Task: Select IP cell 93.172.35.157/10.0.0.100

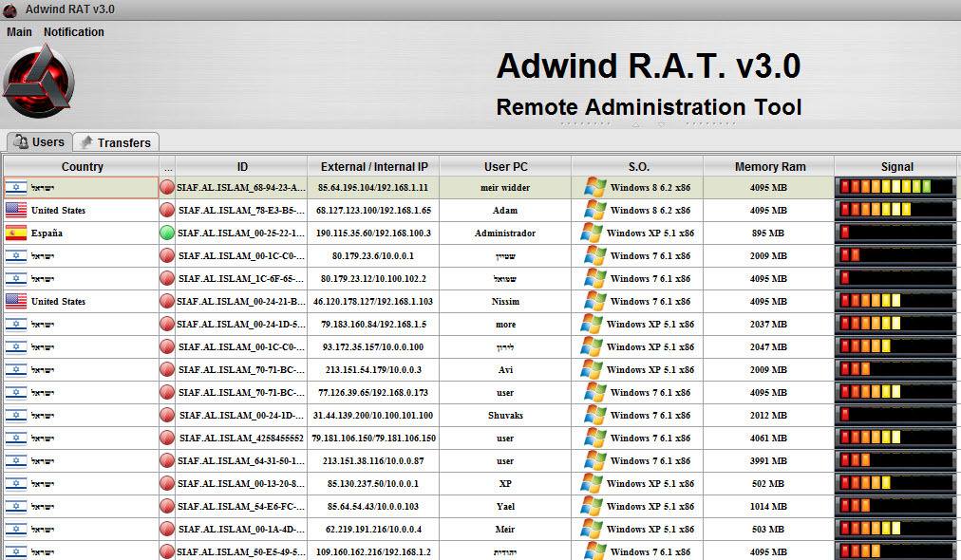Action: tap(373, 346)
